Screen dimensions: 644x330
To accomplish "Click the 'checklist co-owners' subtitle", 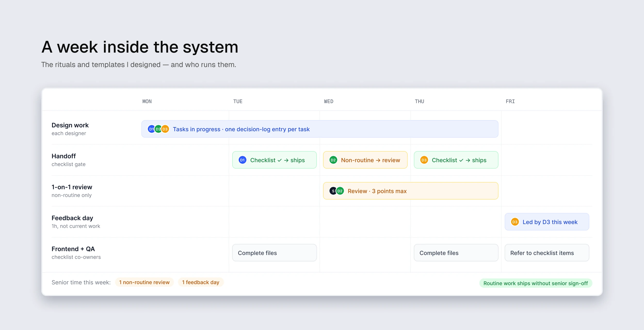I will [x=76, y=257].
